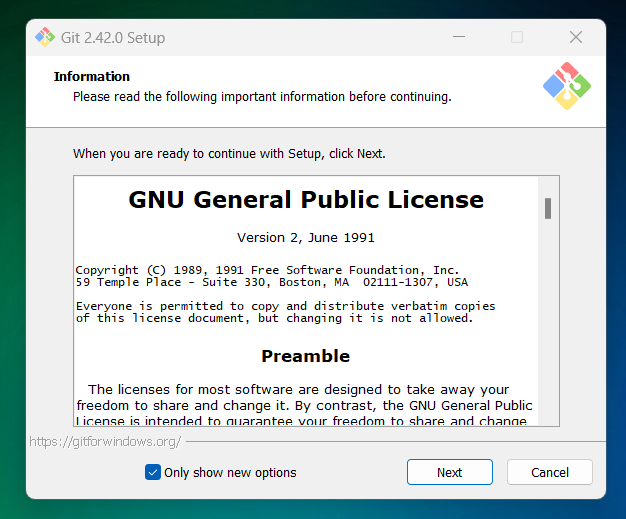Screen dimensions: 626x519
Task: Click 'Everyone is permitted to copy' line
Action: pos(285,306)
